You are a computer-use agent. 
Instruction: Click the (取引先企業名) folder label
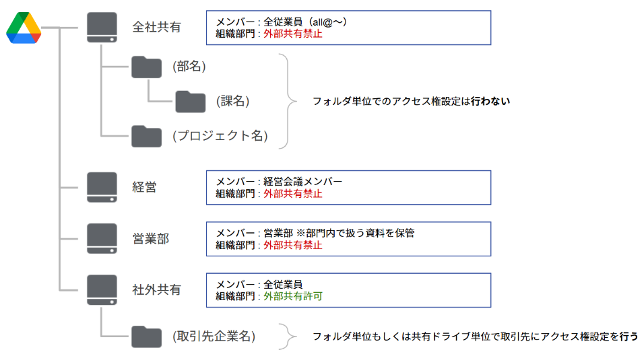[214, 337]
